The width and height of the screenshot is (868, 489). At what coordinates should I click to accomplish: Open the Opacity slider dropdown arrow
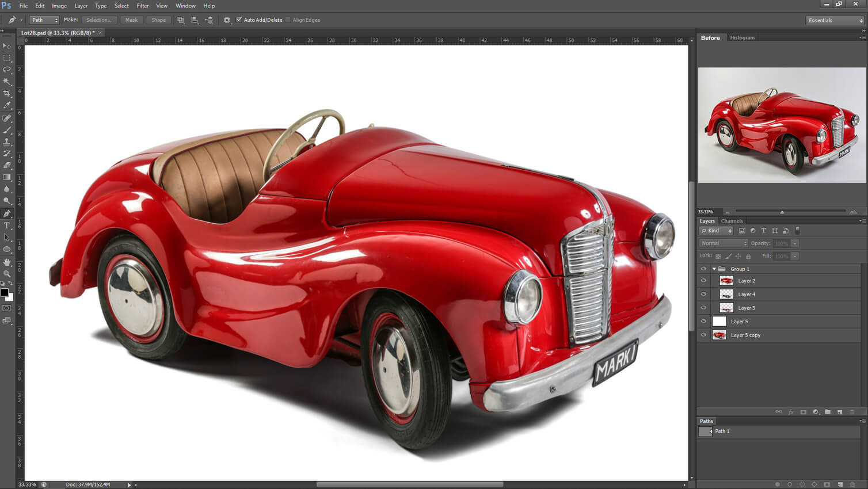tap(795, 243)
